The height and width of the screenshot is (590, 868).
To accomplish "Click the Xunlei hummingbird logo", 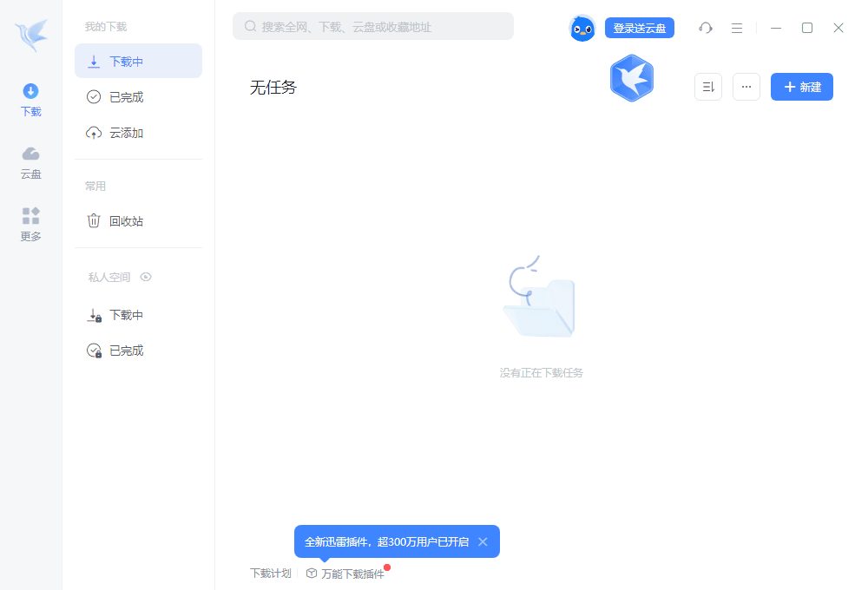I will tap(31, 35).
